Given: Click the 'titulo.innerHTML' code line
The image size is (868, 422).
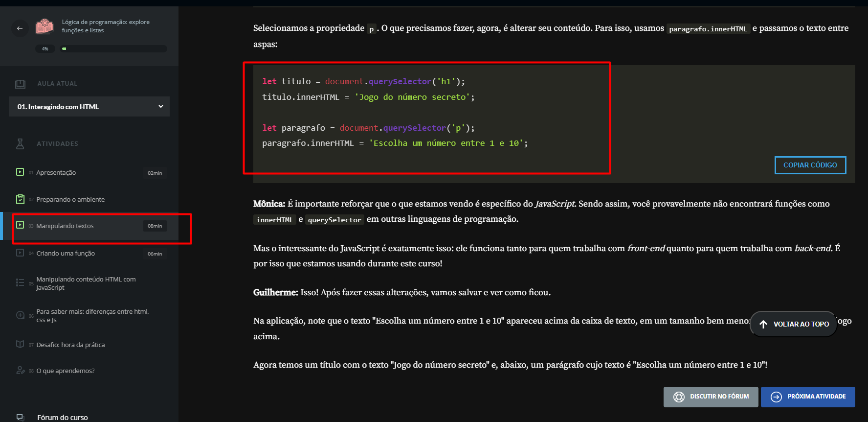Looking at the screenshot, I should click(368, 97).
